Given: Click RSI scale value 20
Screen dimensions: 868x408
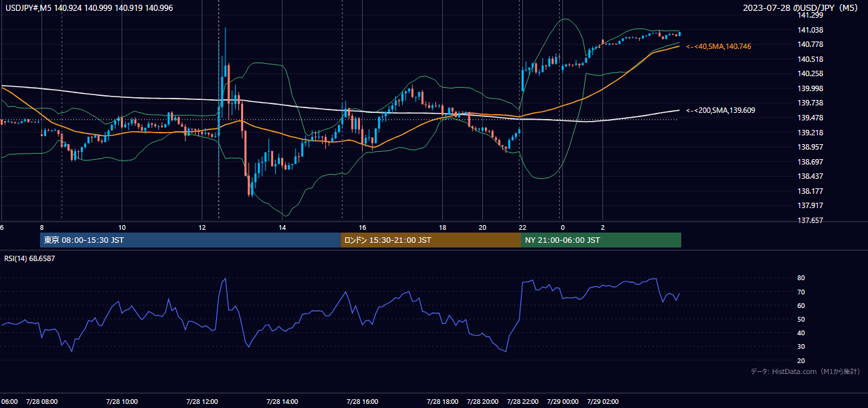Looking at the screenshot, I should click(801, 360).
